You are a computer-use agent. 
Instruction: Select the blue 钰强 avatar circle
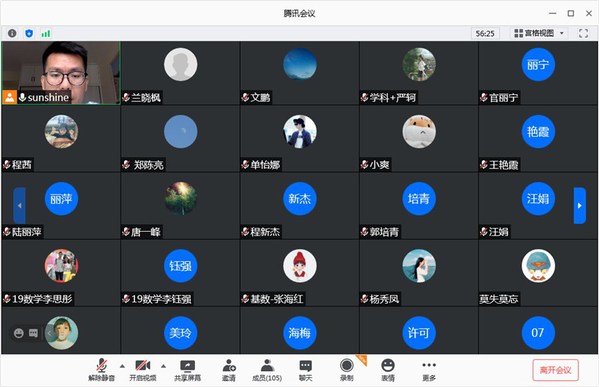pyautogui.click(x=180, y=266)
